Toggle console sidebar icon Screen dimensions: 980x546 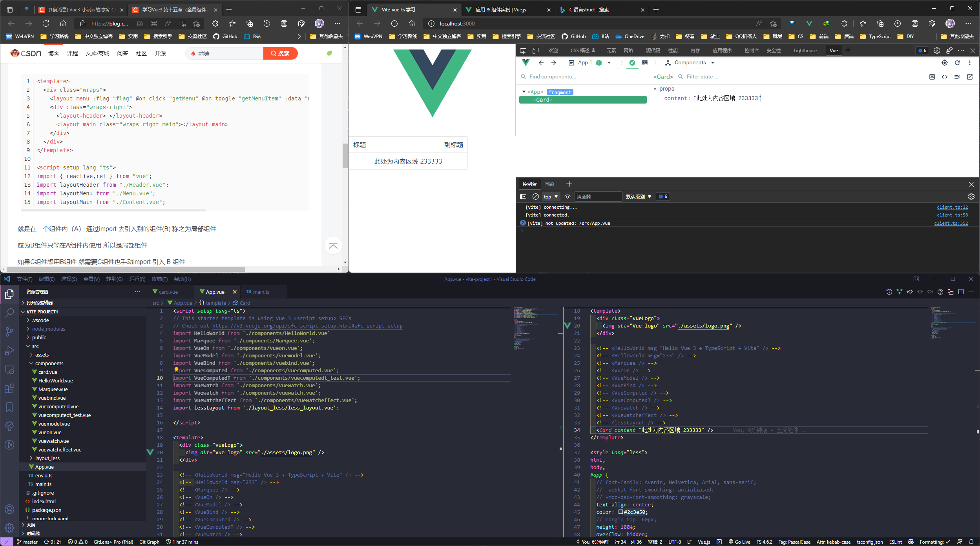point(523,197)
